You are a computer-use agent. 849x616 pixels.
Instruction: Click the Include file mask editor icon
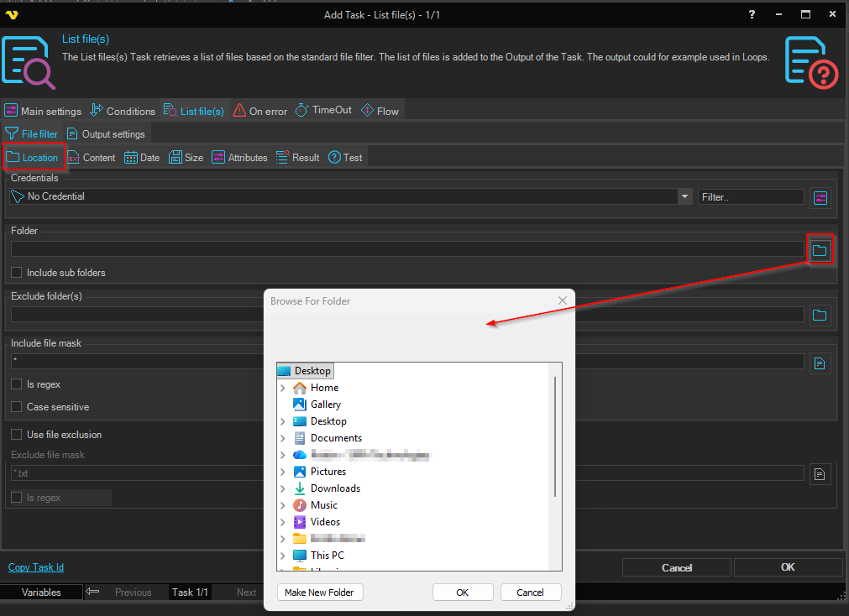(820, 363)
